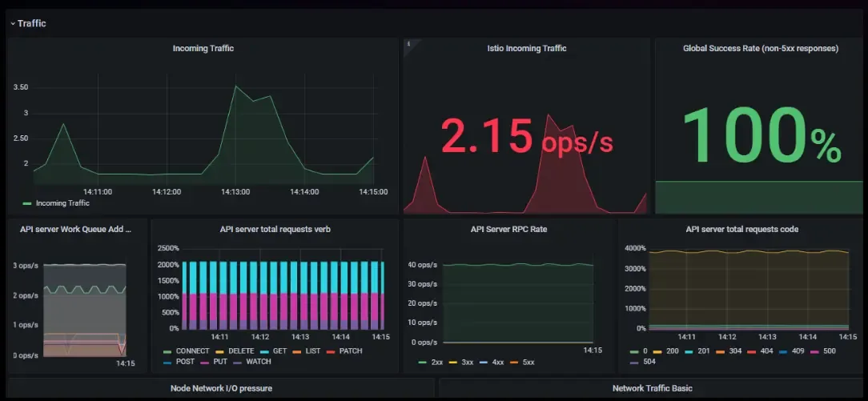Toggle the 409 status code legend entry
Image resolution: width=868 pixels, height=401 pixels.
(x=792, y=351)
